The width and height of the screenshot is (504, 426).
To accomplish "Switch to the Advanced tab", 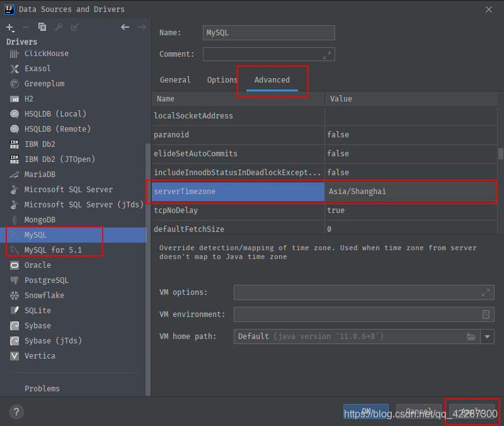I will [272, 80].
